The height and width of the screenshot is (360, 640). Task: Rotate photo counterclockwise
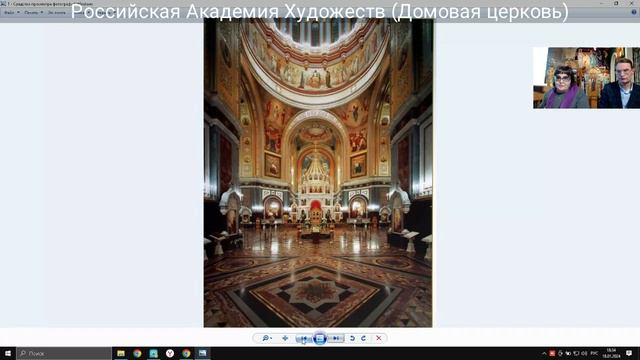point(352,338)
